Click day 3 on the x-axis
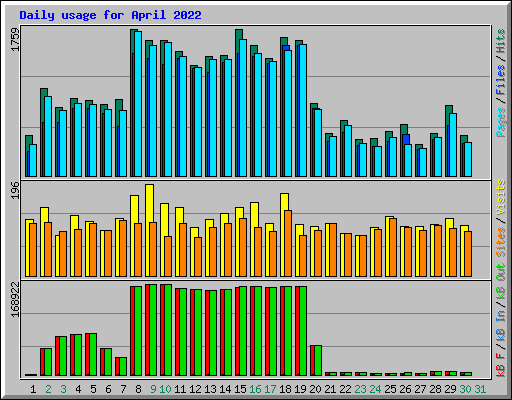 coord(63,389)
